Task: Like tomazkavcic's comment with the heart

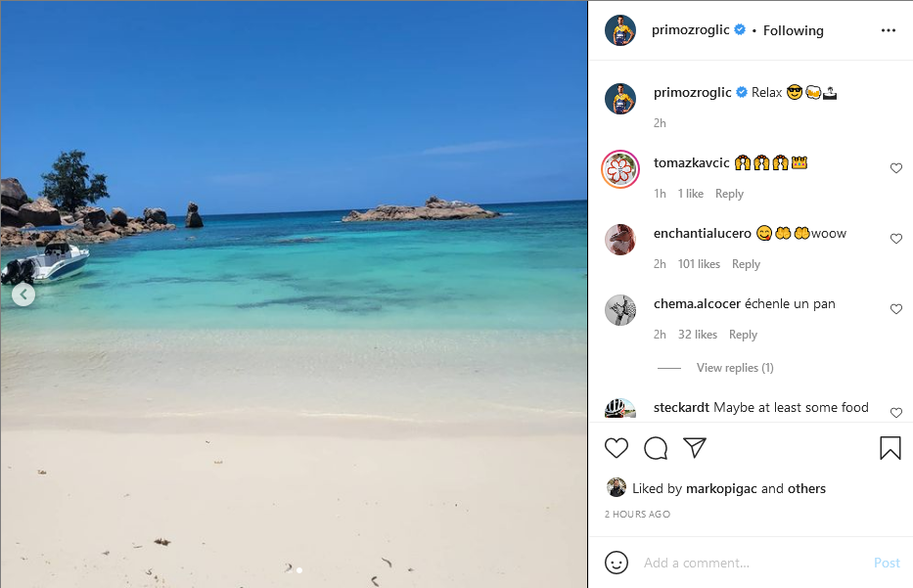Action: click(x=896, y=167)
